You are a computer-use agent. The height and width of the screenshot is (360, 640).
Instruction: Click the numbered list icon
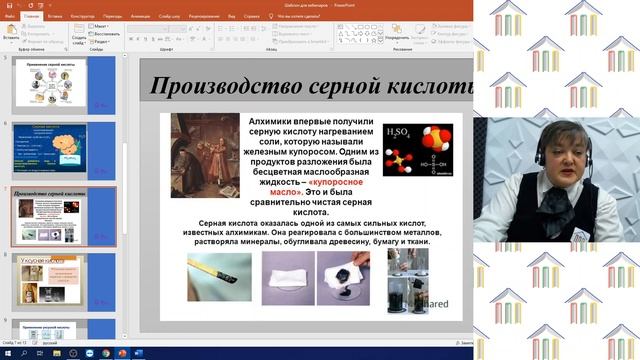tap(233, 29)
